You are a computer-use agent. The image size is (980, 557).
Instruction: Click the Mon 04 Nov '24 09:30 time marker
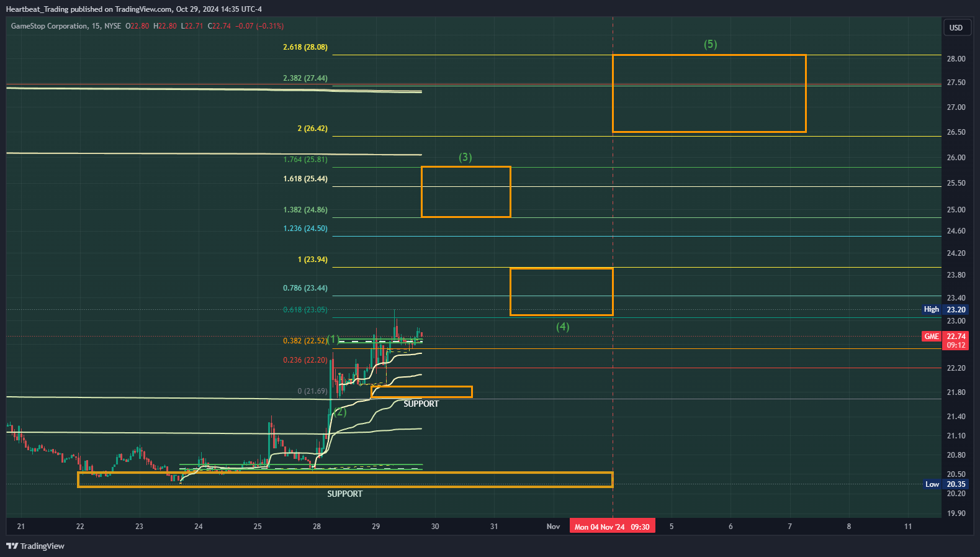(x=613, y=527)
